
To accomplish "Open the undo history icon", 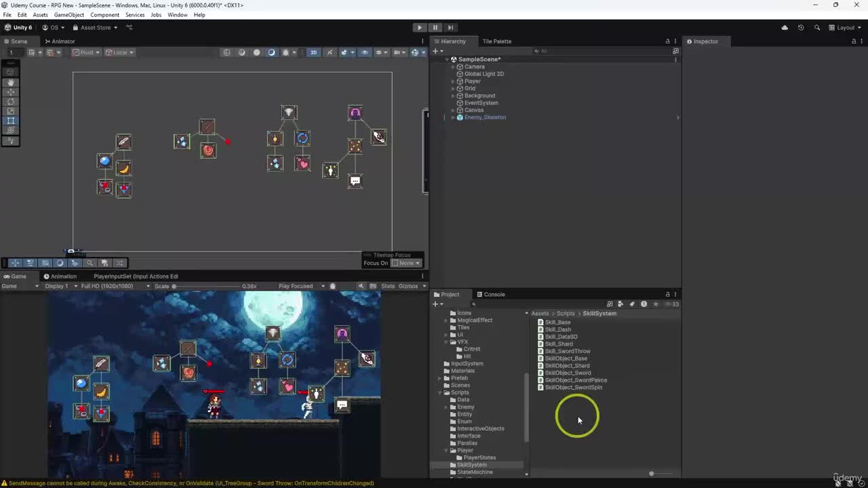I will [x=801, y=28].
